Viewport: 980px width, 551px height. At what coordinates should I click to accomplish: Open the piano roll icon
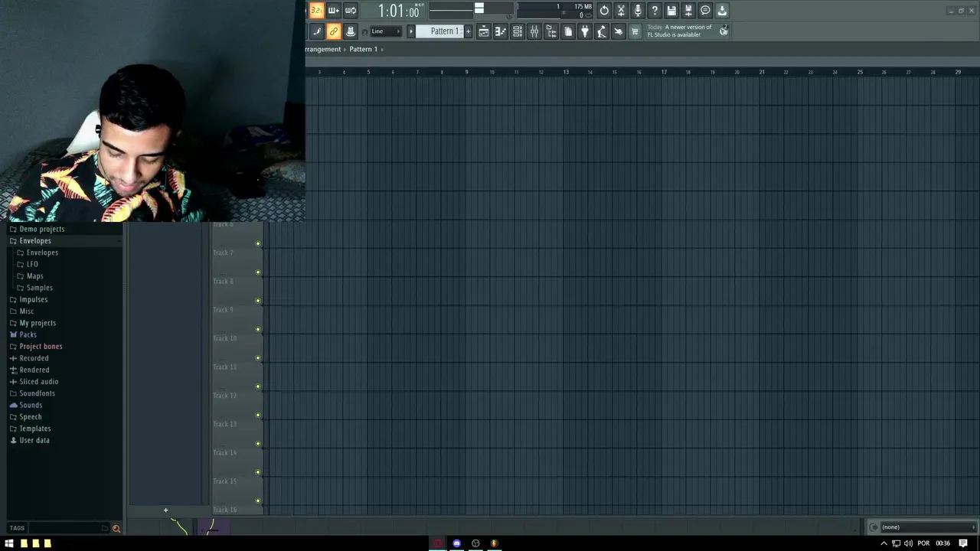click(500, 31)
